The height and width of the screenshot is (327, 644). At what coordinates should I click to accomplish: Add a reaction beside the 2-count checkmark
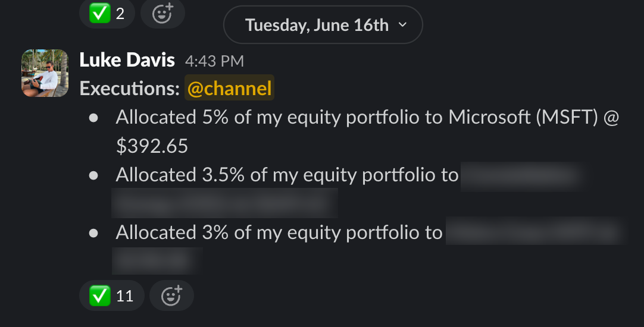[x=162, y=14]
